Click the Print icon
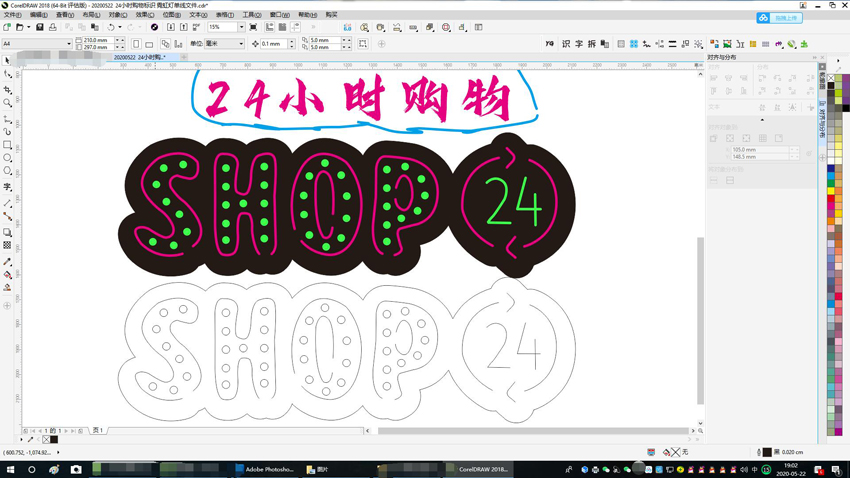Viewport: 850px width, 478px height. 53,27
